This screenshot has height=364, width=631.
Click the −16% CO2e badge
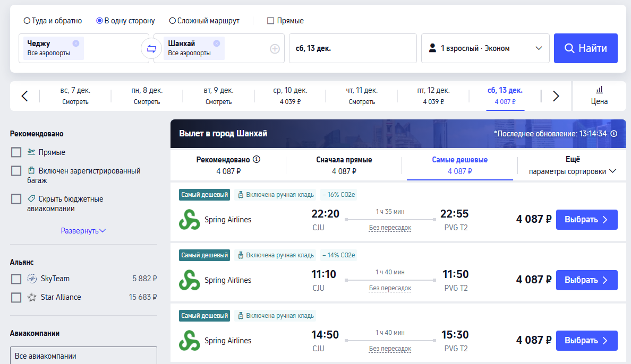tap(339, 195)
